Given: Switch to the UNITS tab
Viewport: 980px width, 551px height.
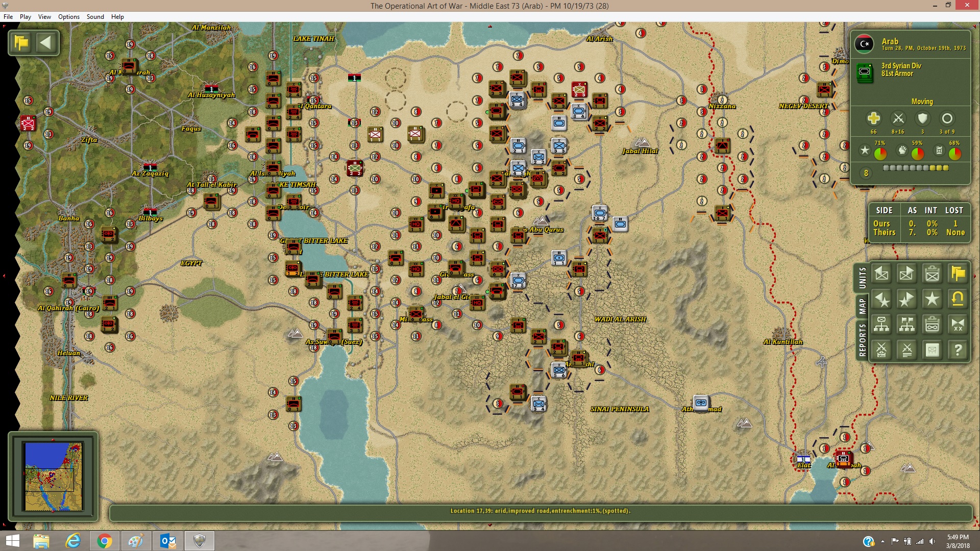Looking at the screenshot, I should click(x=862, y=278).
